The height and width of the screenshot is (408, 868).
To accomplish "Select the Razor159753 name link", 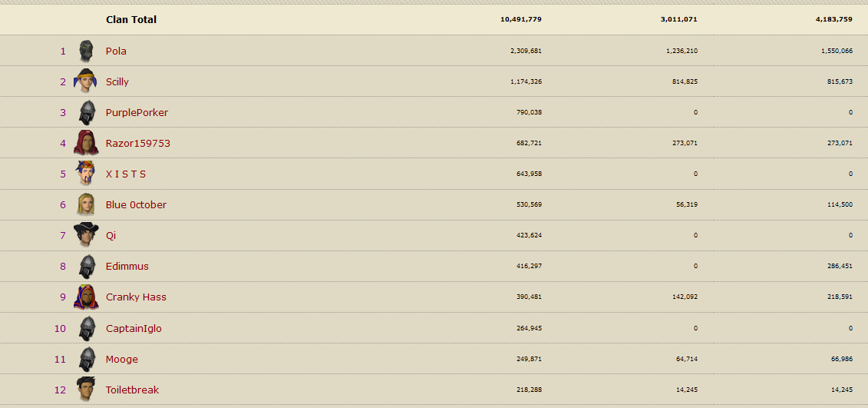I will pyautogui.click(x=138, y=143).
